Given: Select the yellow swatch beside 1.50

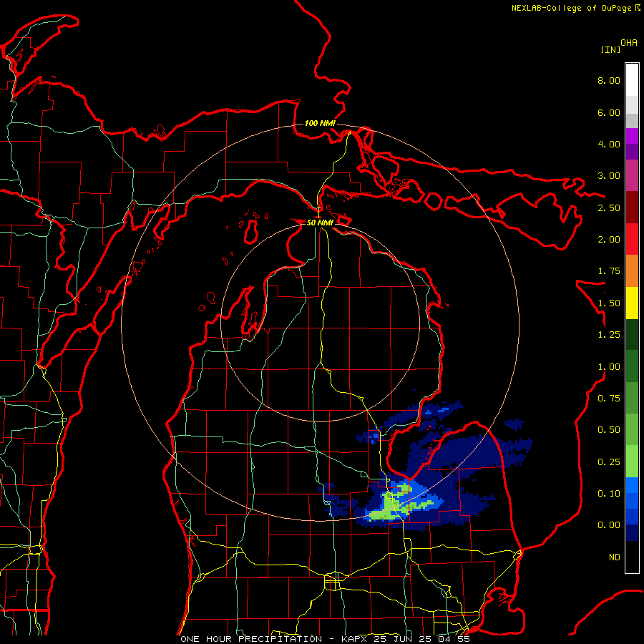Looking at the screenshot, I should [632, 303].
